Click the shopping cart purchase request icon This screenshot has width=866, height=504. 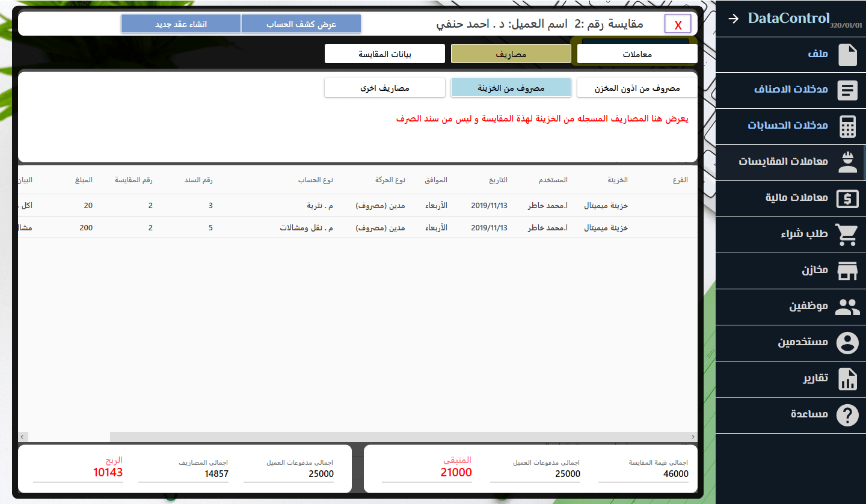[847, 235]
